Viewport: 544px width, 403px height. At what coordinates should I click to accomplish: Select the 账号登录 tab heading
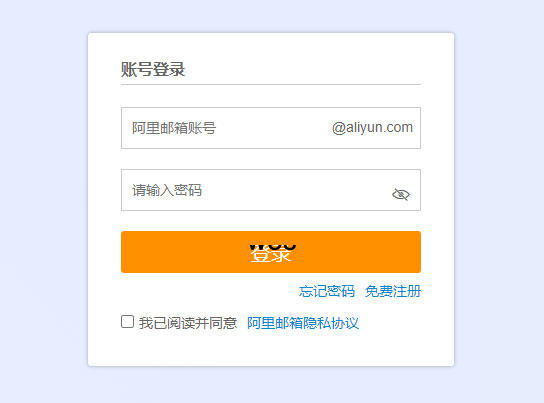click(153, 69)
